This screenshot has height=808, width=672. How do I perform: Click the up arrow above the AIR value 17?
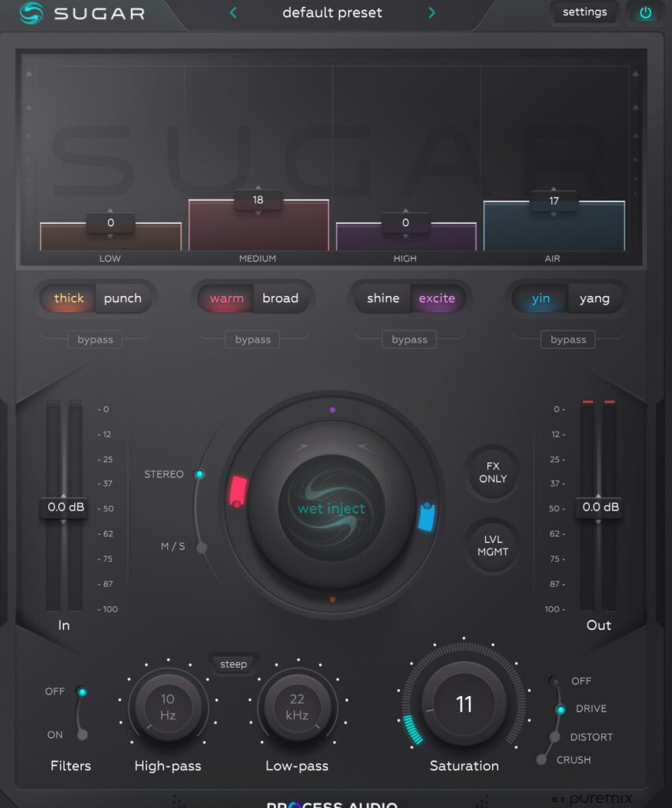coord(554,189)
